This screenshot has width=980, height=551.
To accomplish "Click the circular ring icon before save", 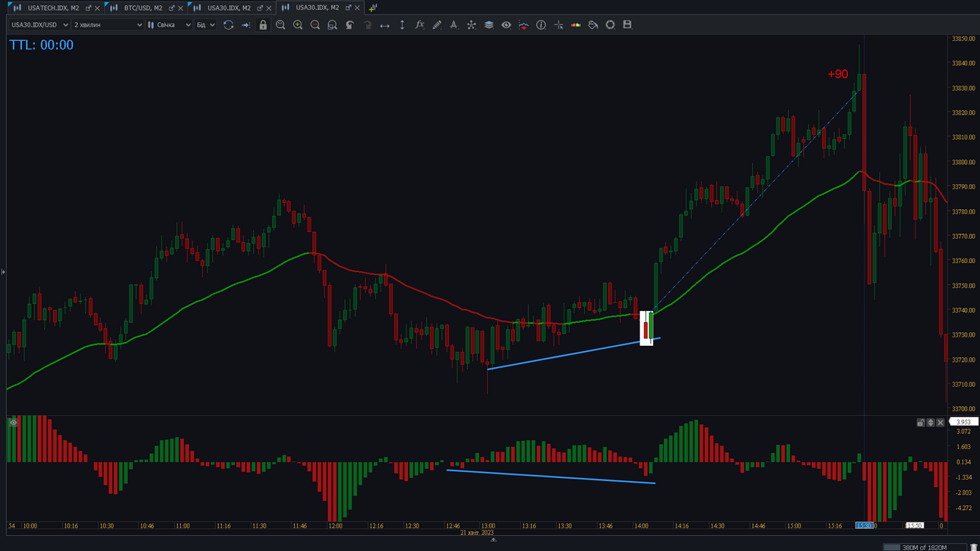I will 610,25.
